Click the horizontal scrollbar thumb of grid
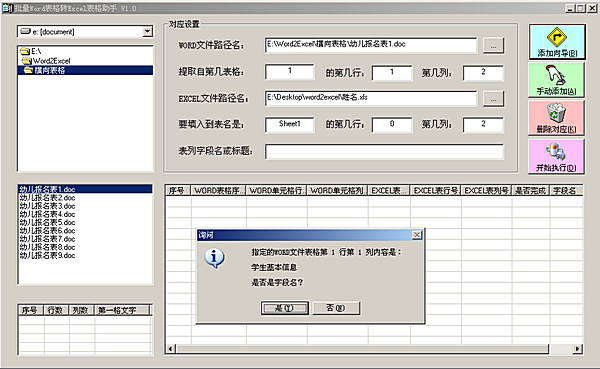 tap(362, 349)
